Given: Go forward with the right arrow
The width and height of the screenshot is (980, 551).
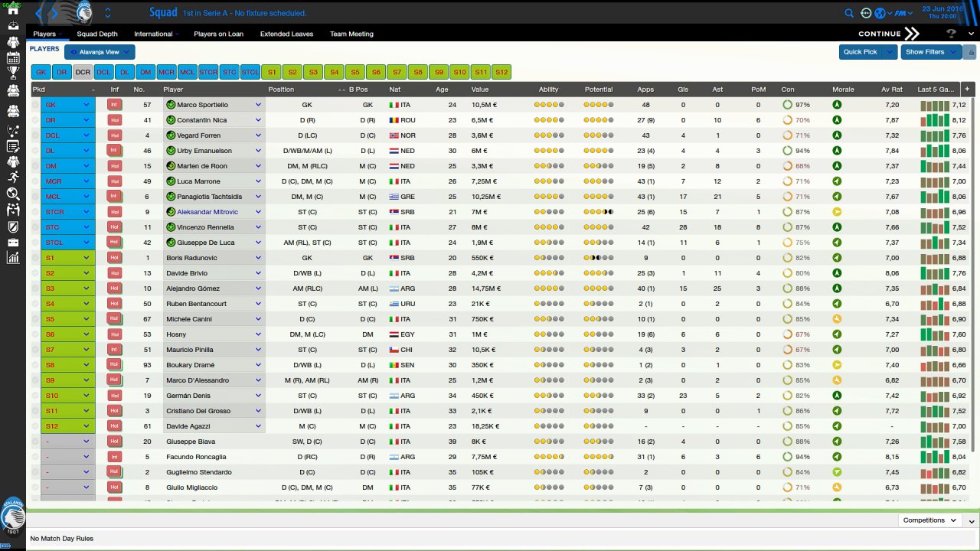Looking at the screenshot, I should [55, 13].
